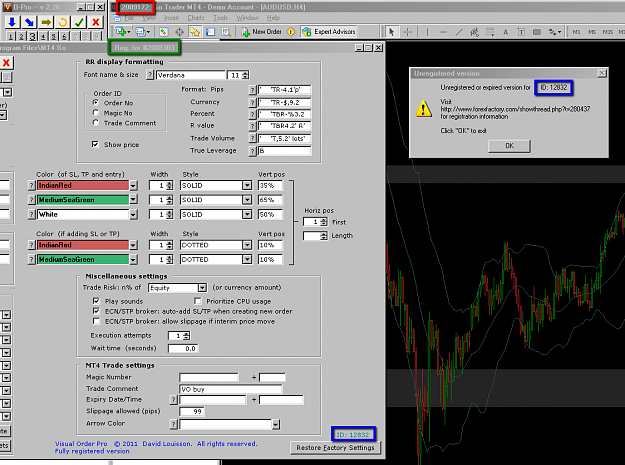Screen dimensions: 625x465
Task: Open New Order in toolbar
Action: click(262, 31)
